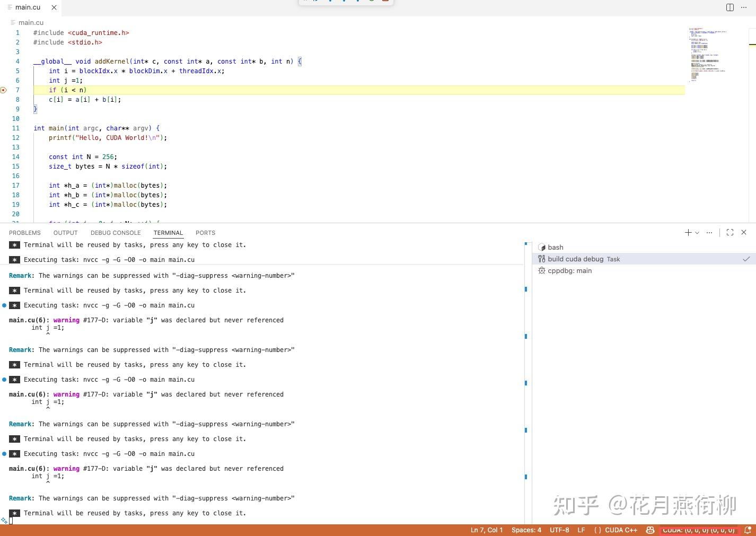Viewport: 756px width, 536px height.
Task: Select the bash terminal entry
Action: (x=644, y=248)
